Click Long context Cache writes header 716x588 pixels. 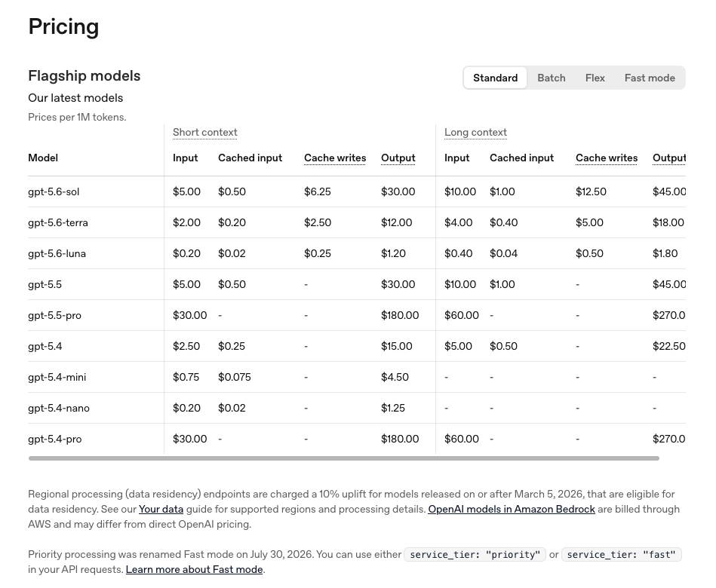(x=607, y=158)
